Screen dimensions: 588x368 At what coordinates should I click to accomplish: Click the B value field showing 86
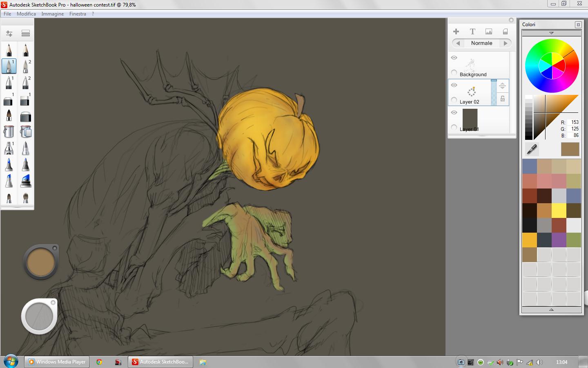[573, 135]
